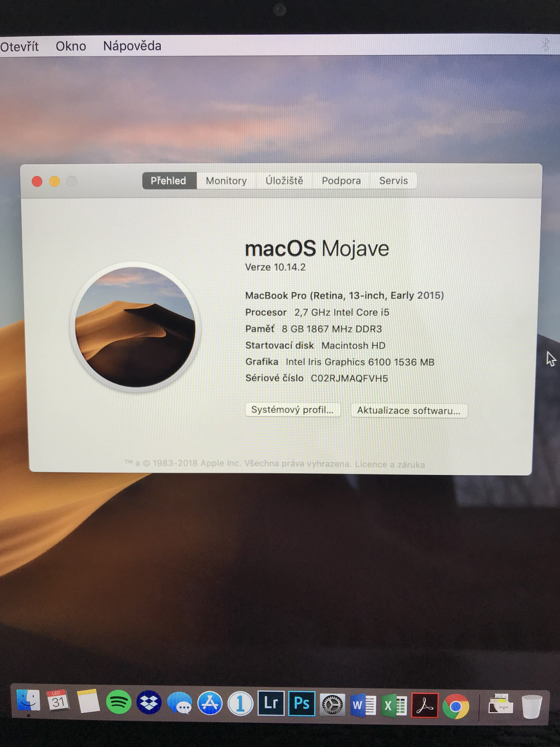Viewport: 560px width, 747px height.
Task: Open the Licence a záruka link
Action: pos(389,465)
